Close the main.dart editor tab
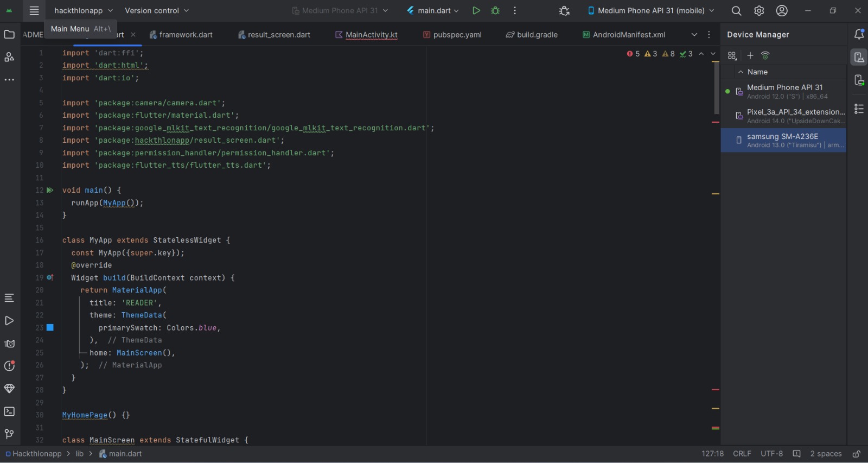 133,34
